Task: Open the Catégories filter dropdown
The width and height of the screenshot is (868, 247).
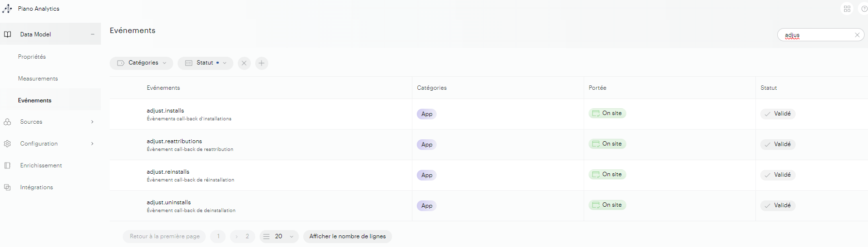Action: 141,63
